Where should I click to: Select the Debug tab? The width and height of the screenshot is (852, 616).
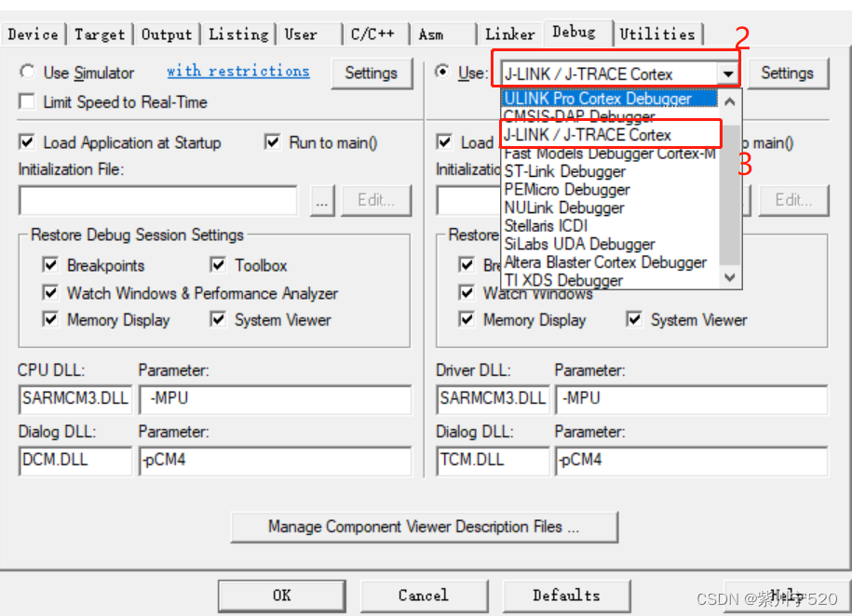[x=577, y=33]
